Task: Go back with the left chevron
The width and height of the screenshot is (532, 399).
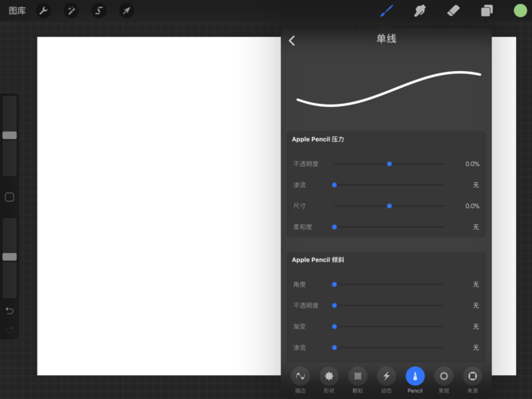Action: pos(292,41)
